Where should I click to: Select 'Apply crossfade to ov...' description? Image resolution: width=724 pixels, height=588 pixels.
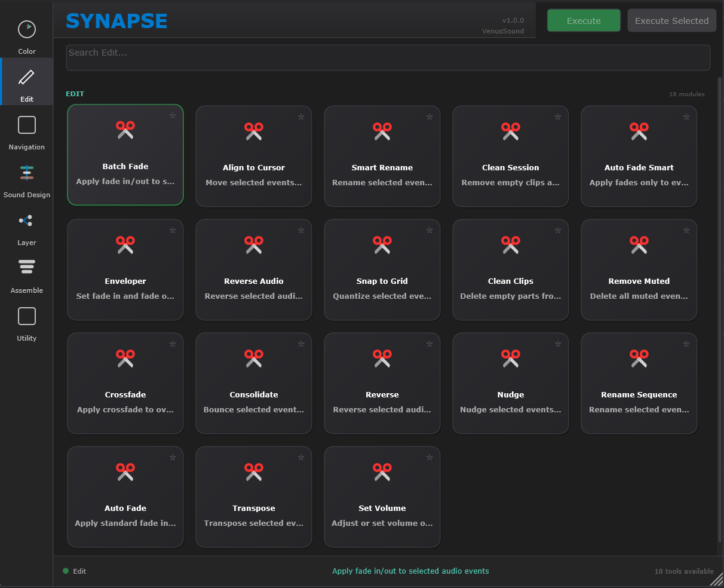tap(125, 410)
